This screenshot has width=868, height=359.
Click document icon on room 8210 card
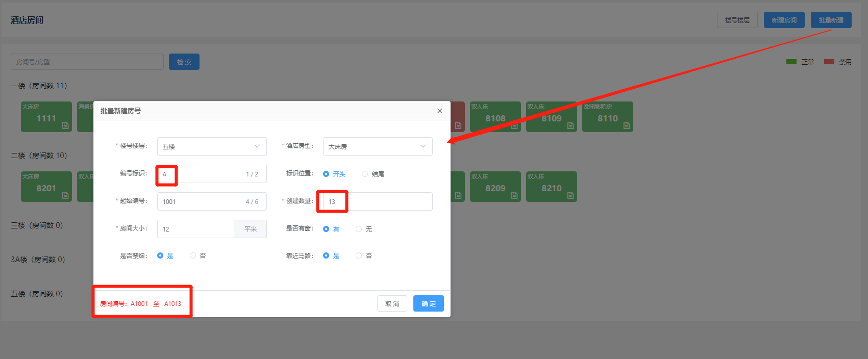pyautogui.click(x=571, y=195)
